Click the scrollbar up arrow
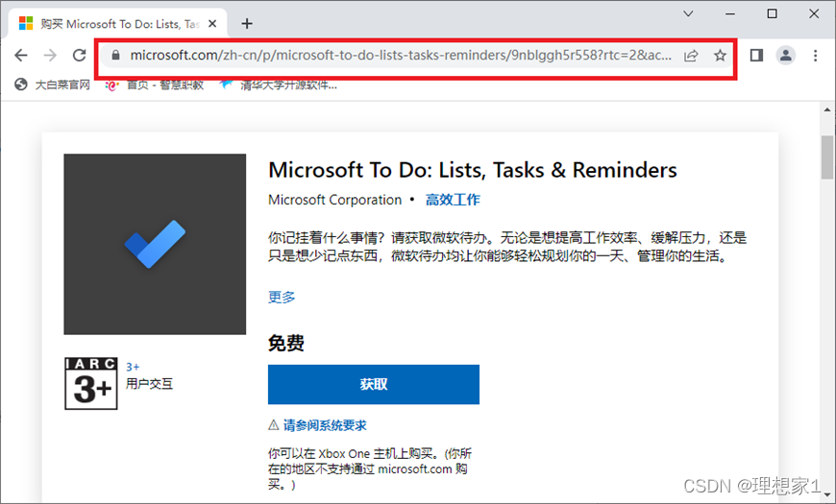Viewport: 836px width, 504px height. [827, 109]
